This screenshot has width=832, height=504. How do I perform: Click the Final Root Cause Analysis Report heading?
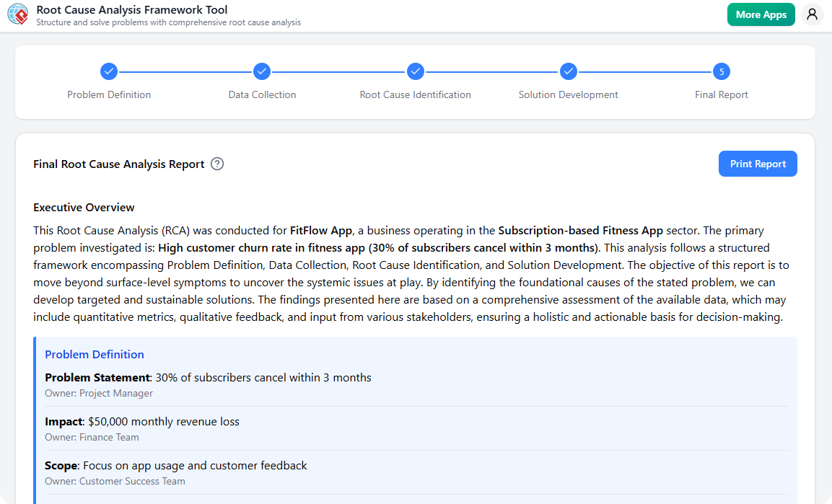pyautogui.click(x=119, y=164)
